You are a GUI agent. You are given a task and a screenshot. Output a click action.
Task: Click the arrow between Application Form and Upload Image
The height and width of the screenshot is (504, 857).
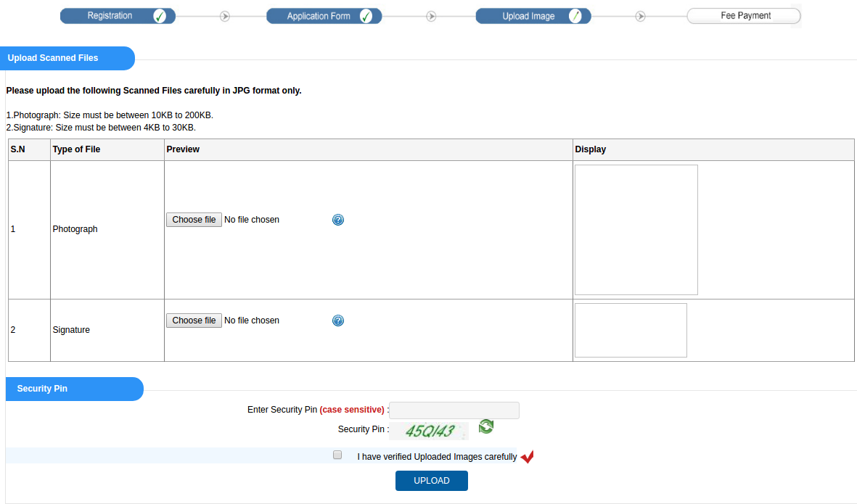click(431, 15)
